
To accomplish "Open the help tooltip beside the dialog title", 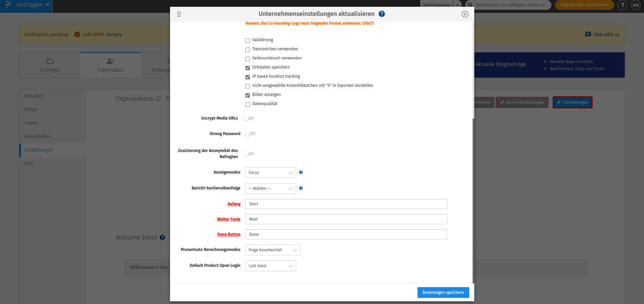I will tap(382, 14).
